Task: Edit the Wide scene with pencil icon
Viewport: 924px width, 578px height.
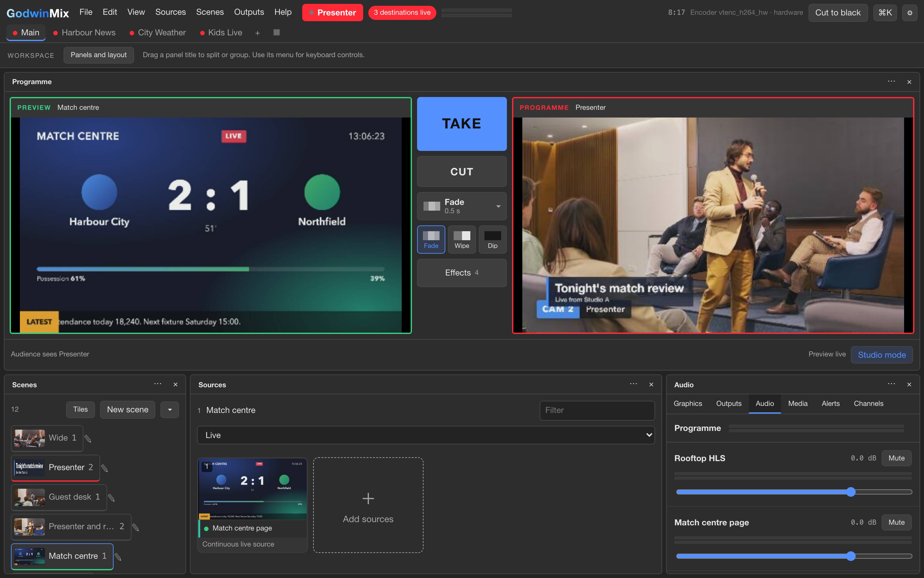Action: (x=88, y=438)
